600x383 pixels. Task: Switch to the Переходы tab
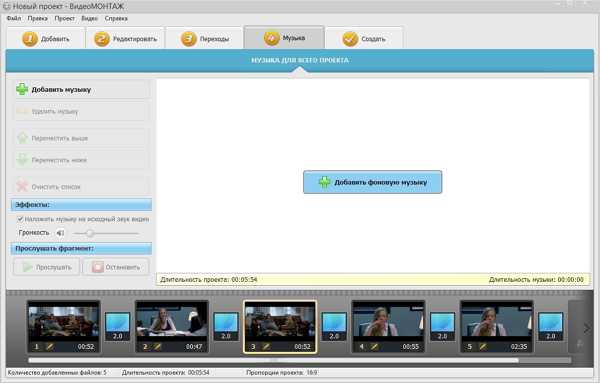point(204,38)
